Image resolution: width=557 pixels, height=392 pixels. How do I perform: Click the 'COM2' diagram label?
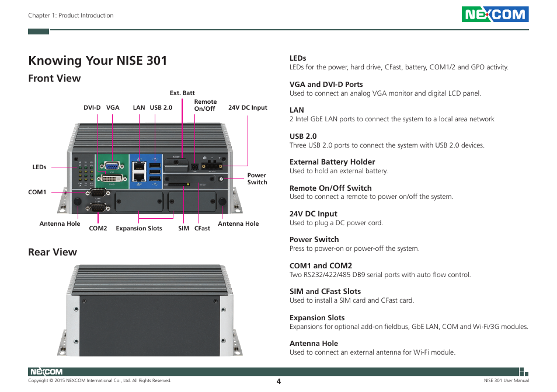[98, 228]
